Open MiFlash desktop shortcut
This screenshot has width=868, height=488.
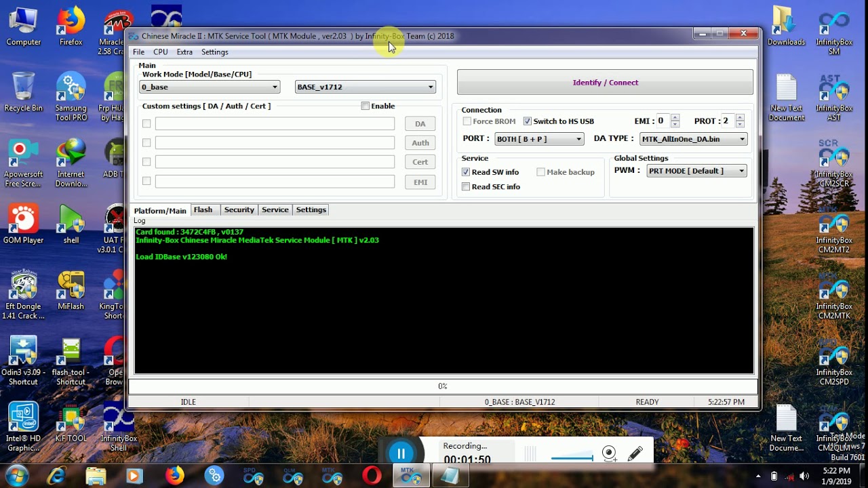(71, 291)
